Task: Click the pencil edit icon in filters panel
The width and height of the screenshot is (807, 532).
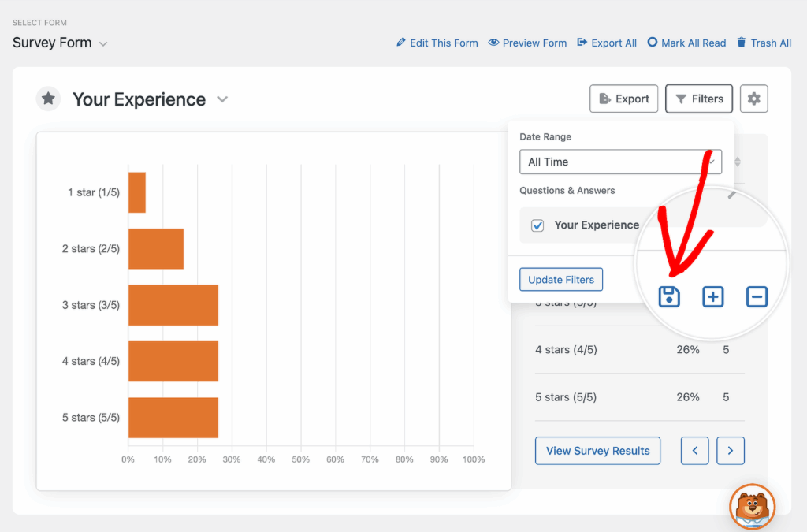Action: (x=732, y=194)
